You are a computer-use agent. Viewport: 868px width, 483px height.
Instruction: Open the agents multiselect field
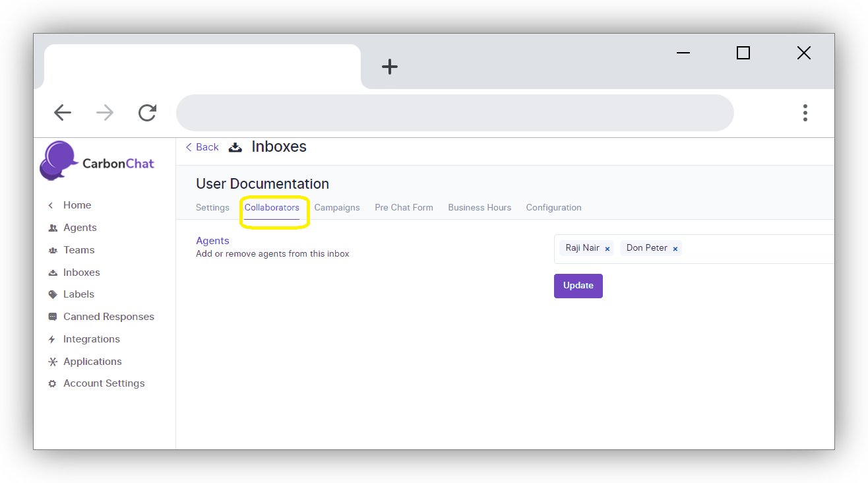click(x=759, y=249)
